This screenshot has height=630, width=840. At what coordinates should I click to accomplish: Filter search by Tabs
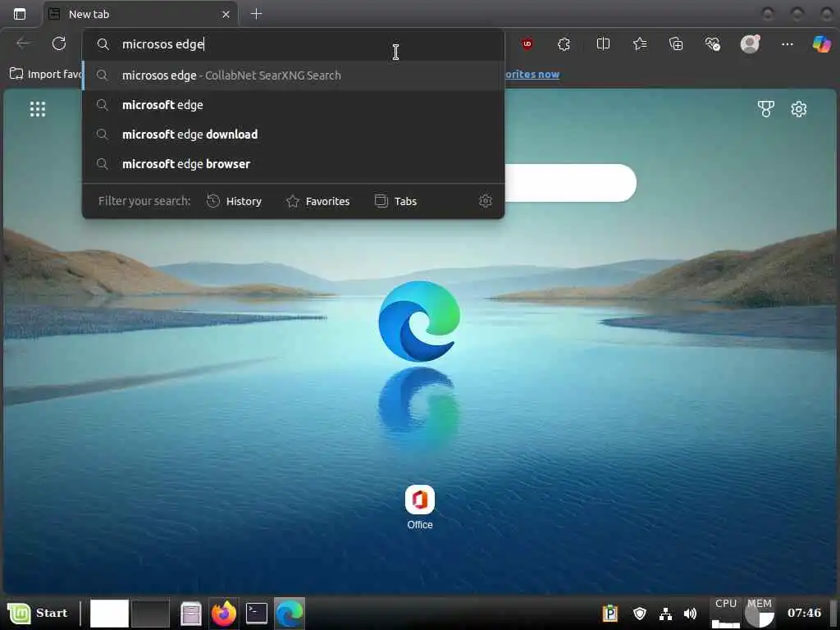coord(395,201)
